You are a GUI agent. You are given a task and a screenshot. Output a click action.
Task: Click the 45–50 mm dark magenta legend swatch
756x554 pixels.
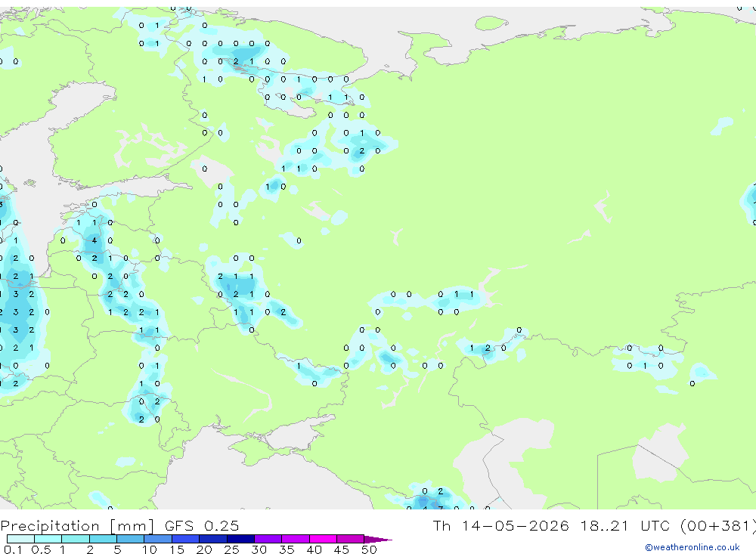351,539
